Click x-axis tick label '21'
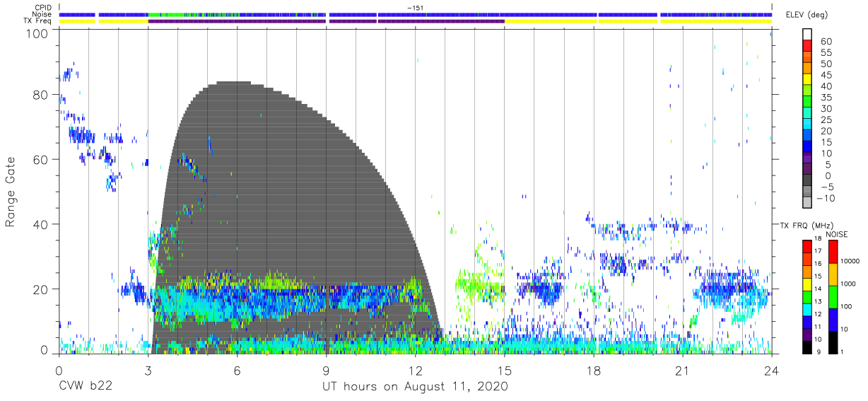Viewport: 868px width, 401px height. [x=682, y=370]
